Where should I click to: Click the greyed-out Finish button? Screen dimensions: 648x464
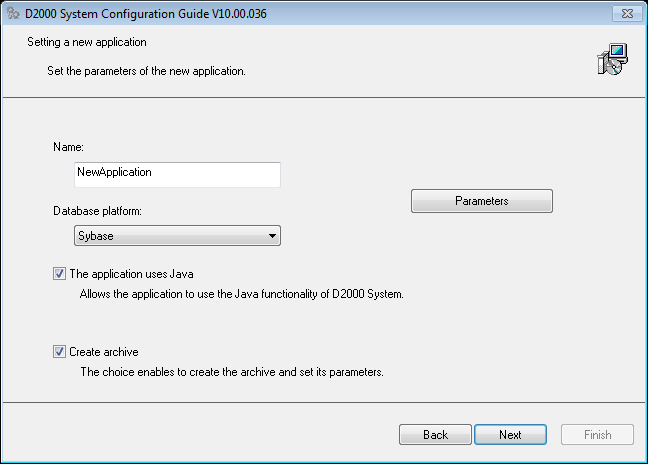tap(597, 435)
